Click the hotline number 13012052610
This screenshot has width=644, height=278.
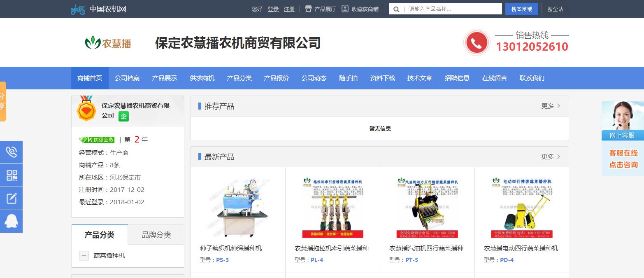coord(532,47)
